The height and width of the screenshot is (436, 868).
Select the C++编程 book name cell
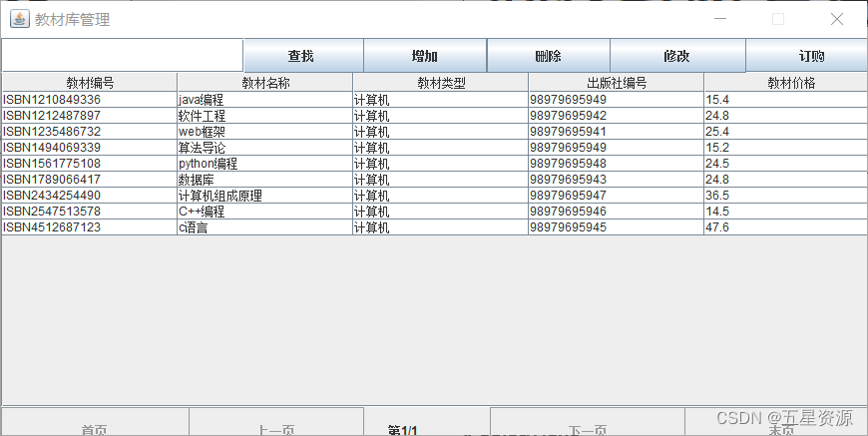click(265, 212)
